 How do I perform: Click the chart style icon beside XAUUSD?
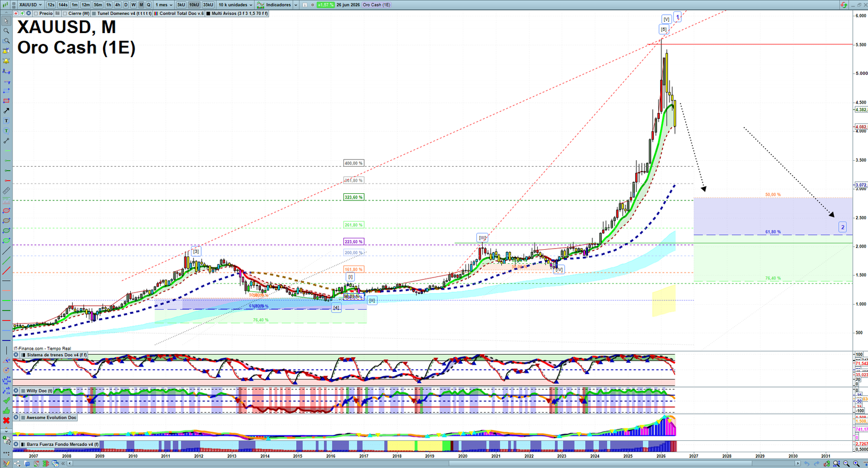coord(6,5)
